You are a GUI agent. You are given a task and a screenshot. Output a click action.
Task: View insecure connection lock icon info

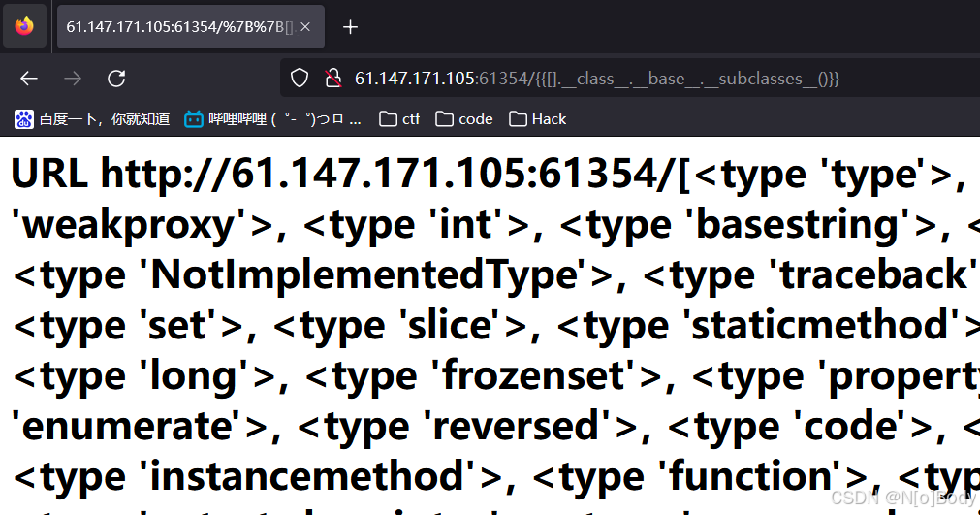point(333,79)
